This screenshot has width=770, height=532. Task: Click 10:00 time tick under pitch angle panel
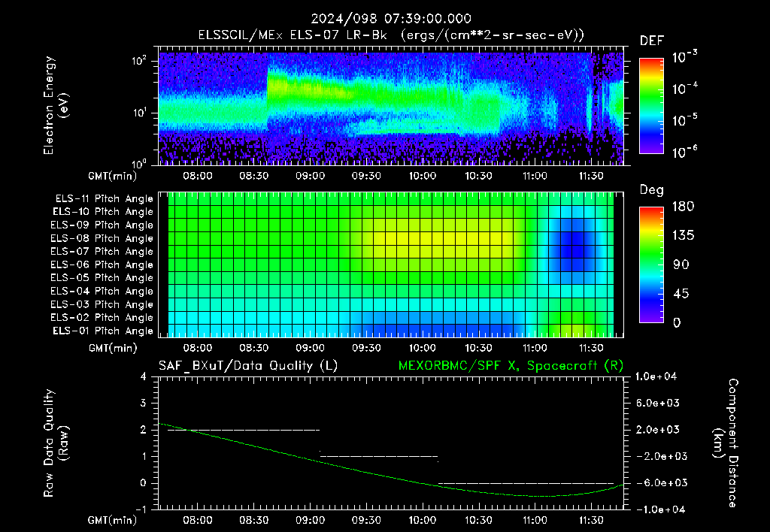click(423, 348)
